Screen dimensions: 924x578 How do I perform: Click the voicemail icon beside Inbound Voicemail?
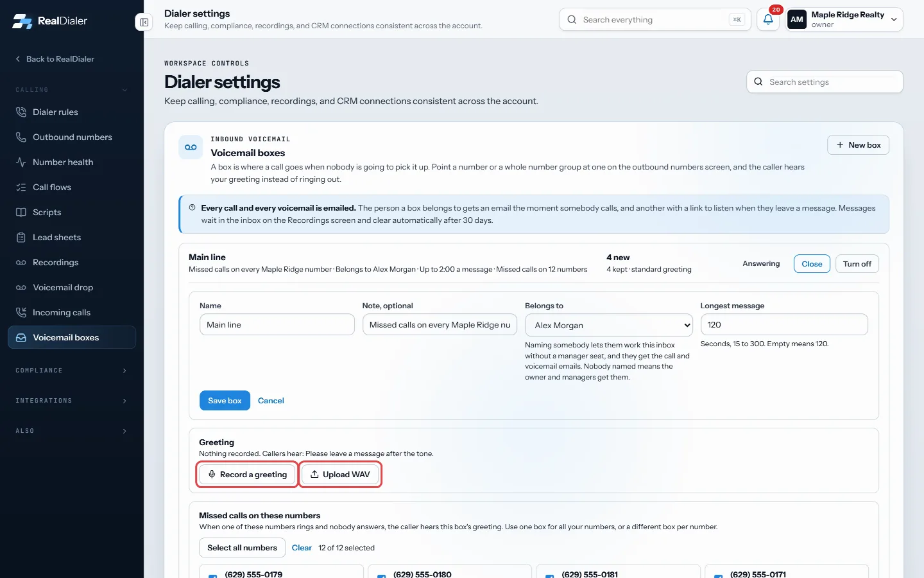click(191, 148)
